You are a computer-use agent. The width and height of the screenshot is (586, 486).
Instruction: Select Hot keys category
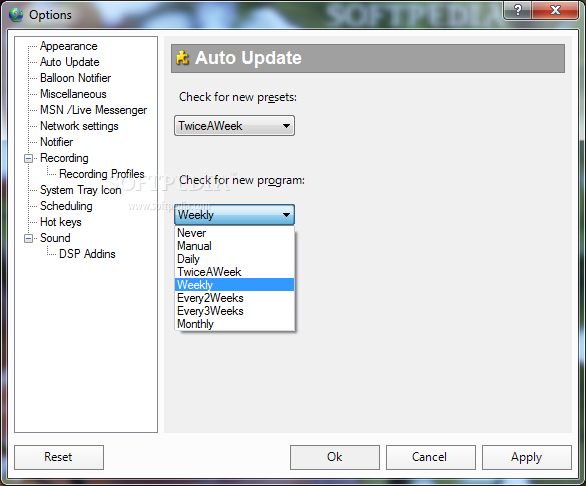[x=61, y=222]
